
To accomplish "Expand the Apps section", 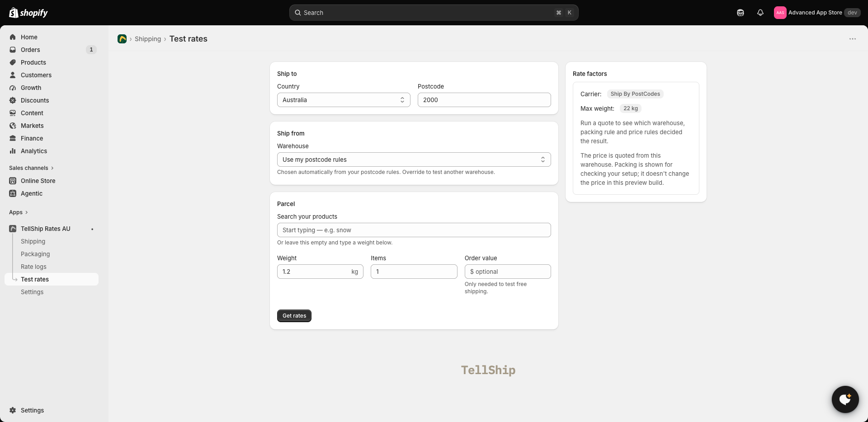I will click(x=19, y=212).
